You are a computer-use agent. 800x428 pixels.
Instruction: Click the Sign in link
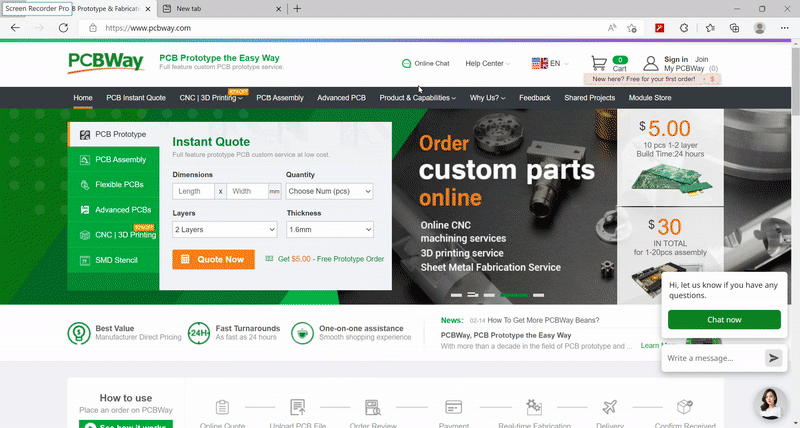[676, 59]
